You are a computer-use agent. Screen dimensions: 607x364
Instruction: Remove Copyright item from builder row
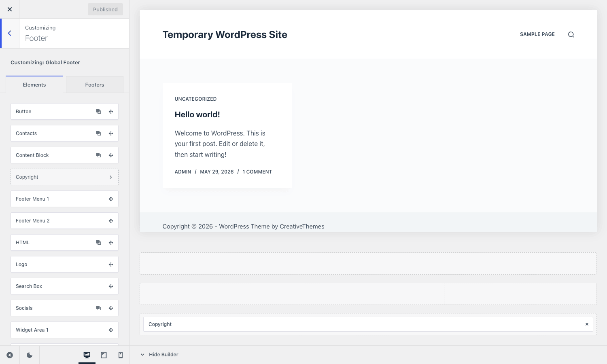(587, 324)
